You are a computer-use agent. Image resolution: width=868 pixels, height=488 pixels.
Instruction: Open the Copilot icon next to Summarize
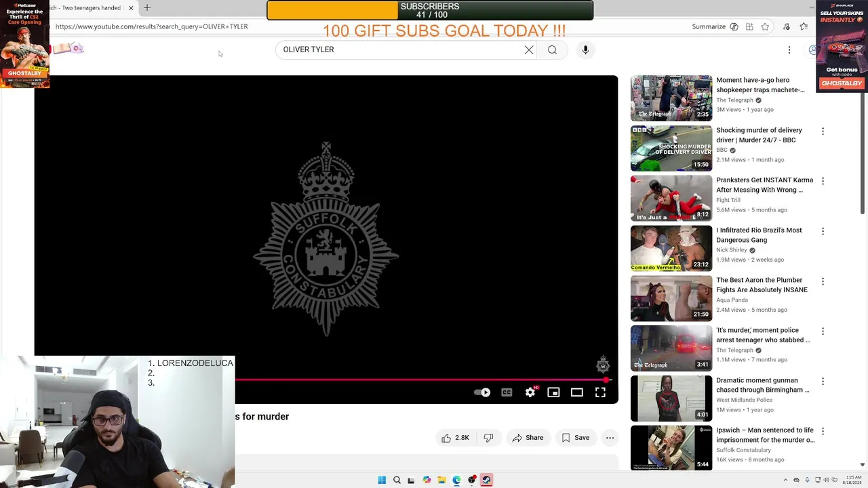pos(734,26)
